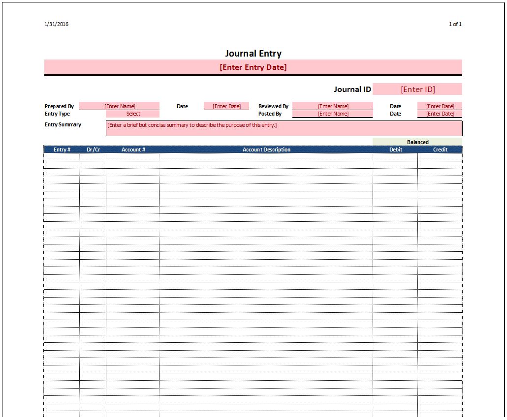
Task: Click the [Enter ID] Journal ID field
Action: coord(417,89)
